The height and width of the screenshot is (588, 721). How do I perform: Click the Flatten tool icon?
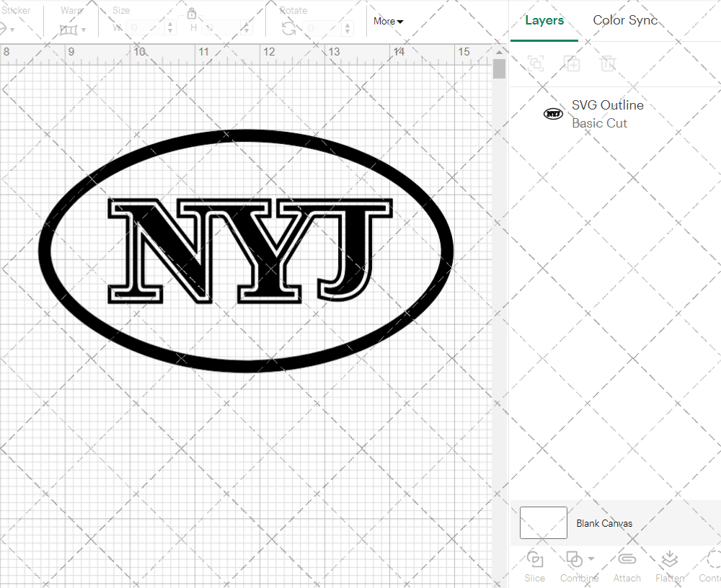[x=670, y=559]
